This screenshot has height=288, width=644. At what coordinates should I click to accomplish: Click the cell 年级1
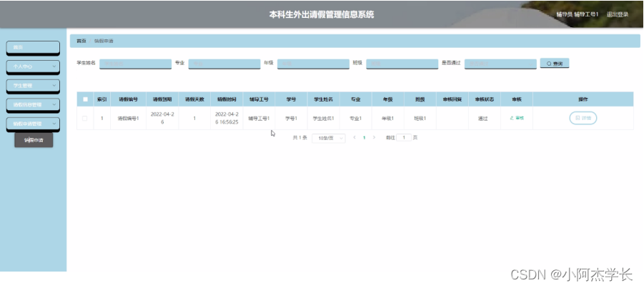tap(387, 119)
